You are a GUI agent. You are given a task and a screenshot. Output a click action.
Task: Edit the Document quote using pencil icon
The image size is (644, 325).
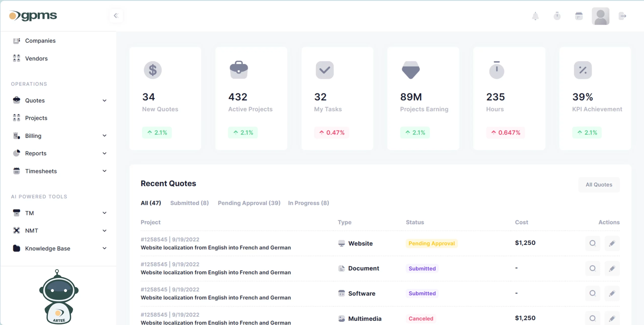click(x=613, y=268)
